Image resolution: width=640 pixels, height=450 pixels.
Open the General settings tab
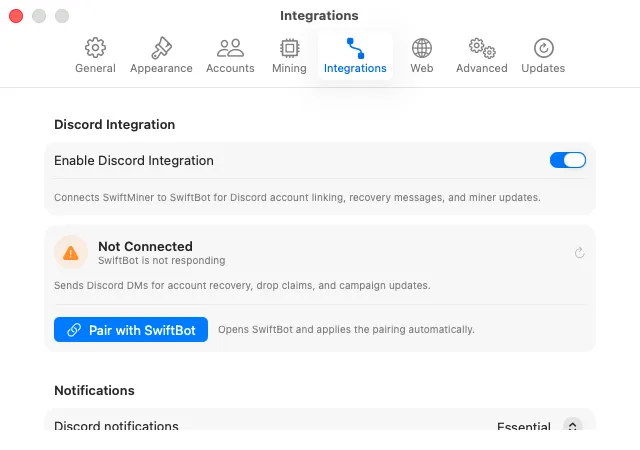click(95, 56)
